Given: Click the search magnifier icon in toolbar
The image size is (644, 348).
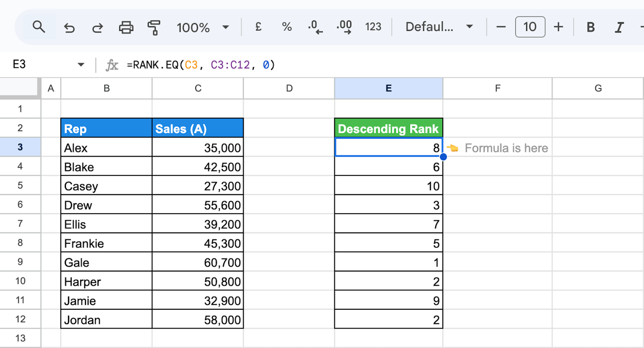Looking at the screenshot, I should [39, 27].
